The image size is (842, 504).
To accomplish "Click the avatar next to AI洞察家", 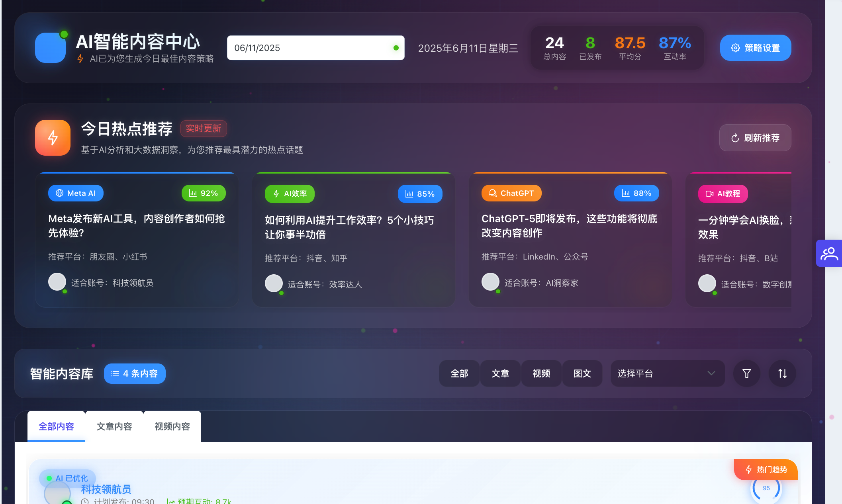I will point(490,282).
